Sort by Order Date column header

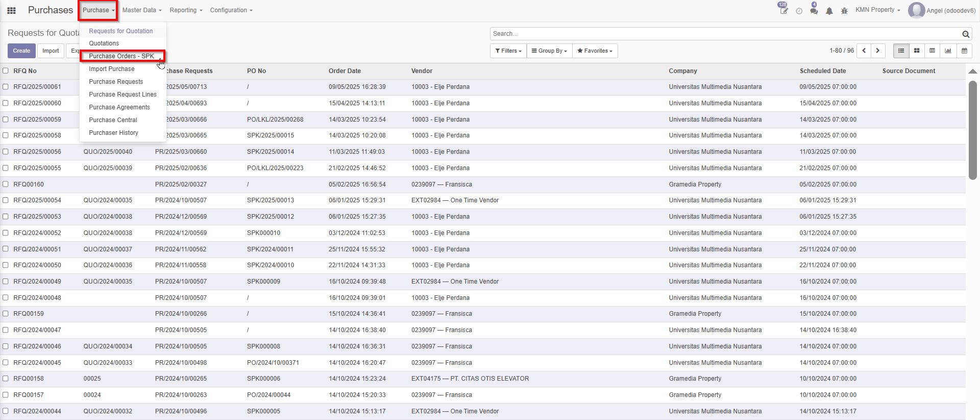pyautogui.click(x=345, y=71)
